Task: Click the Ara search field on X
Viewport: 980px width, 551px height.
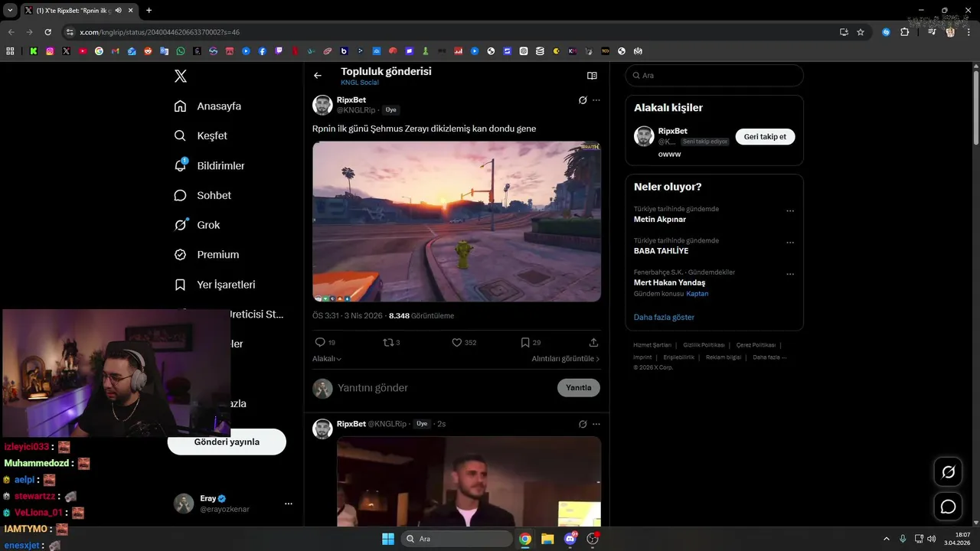Action: [714, 76]
